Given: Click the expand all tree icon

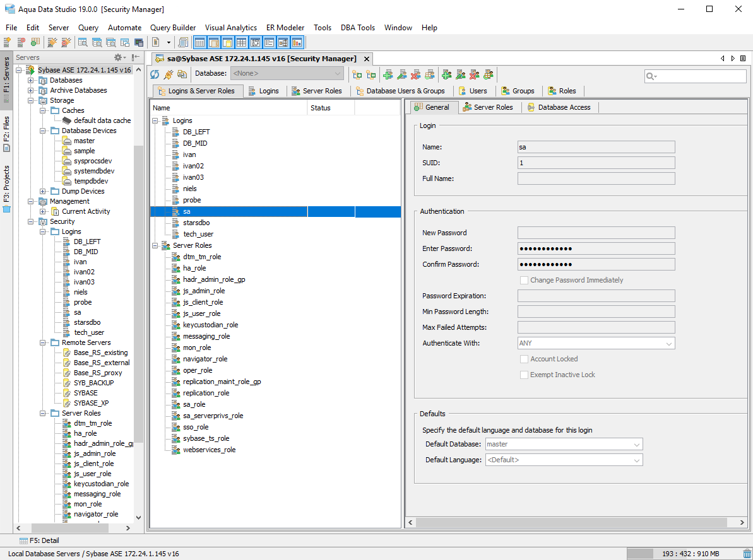Looking at the screenshot, I should 357,74.
